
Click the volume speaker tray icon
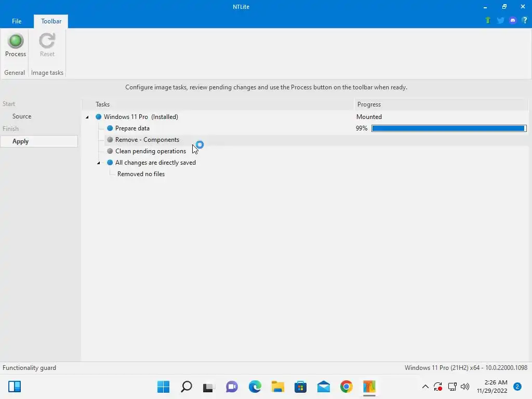(x=465, y=387)
